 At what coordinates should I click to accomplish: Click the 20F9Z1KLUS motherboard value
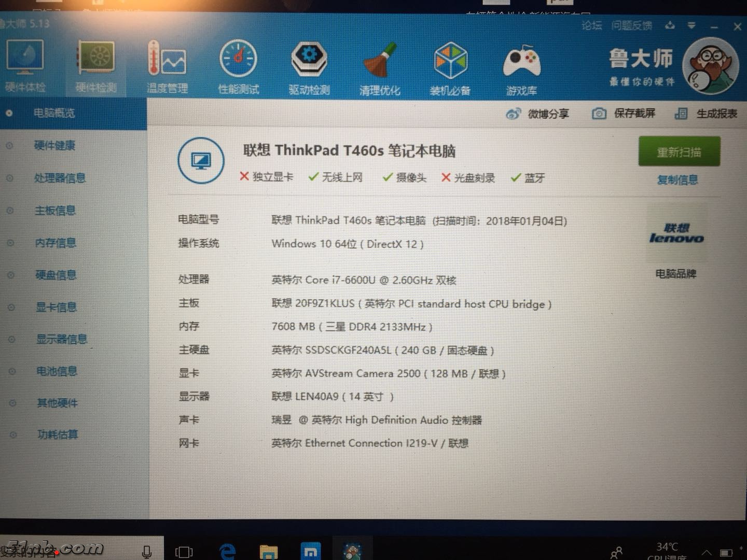pos(411,303)
